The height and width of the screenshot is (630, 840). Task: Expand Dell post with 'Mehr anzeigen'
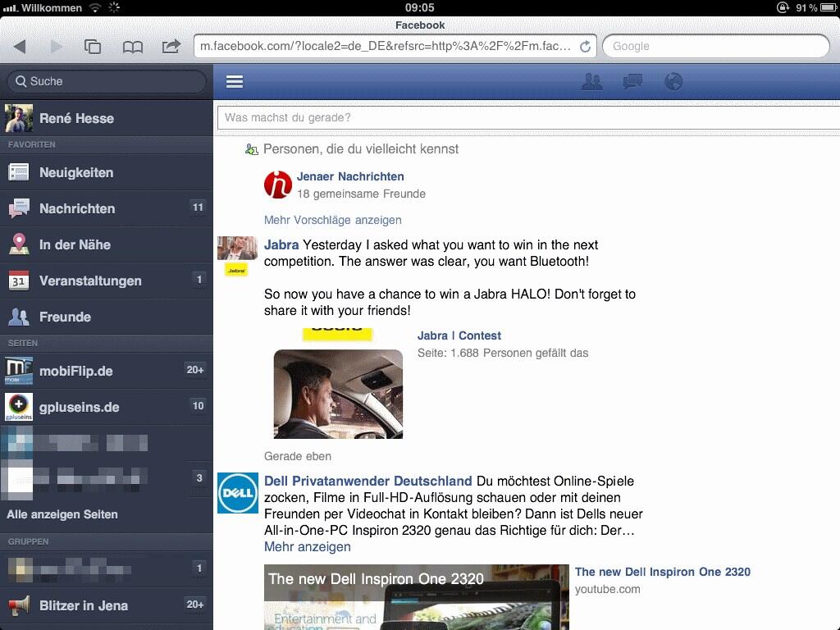308,547
